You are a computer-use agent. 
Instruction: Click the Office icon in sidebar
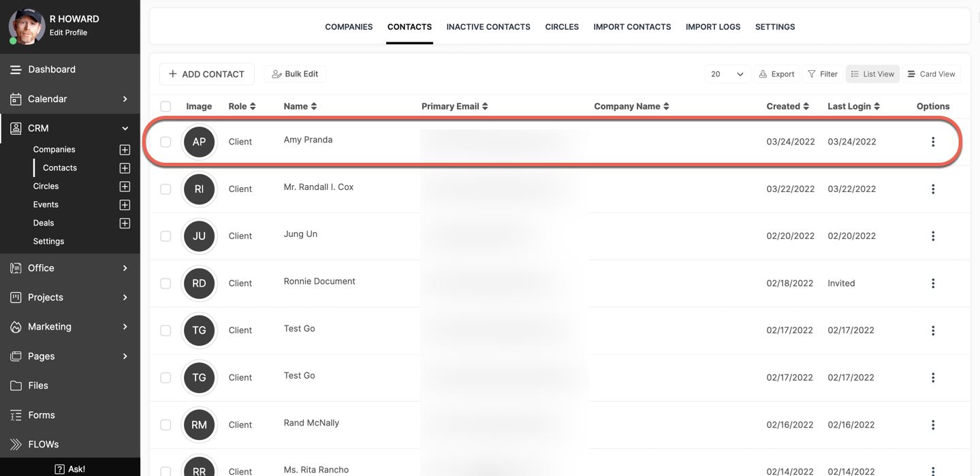click(16, 268)
